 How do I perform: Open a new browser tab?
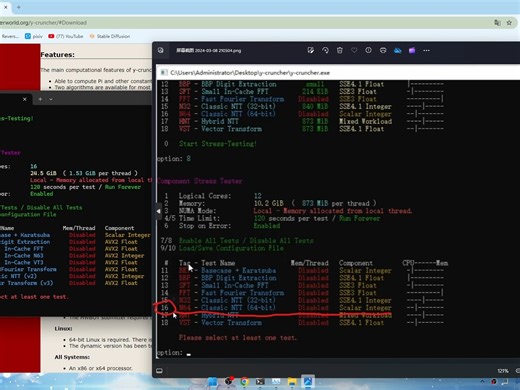coord(19,7)
